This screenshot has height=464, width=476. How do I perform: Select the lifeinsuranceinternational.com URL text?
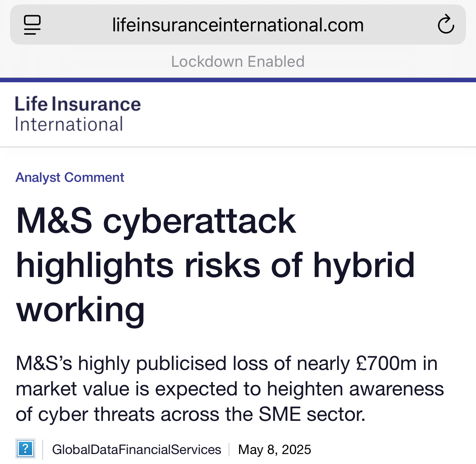[238, 25]
